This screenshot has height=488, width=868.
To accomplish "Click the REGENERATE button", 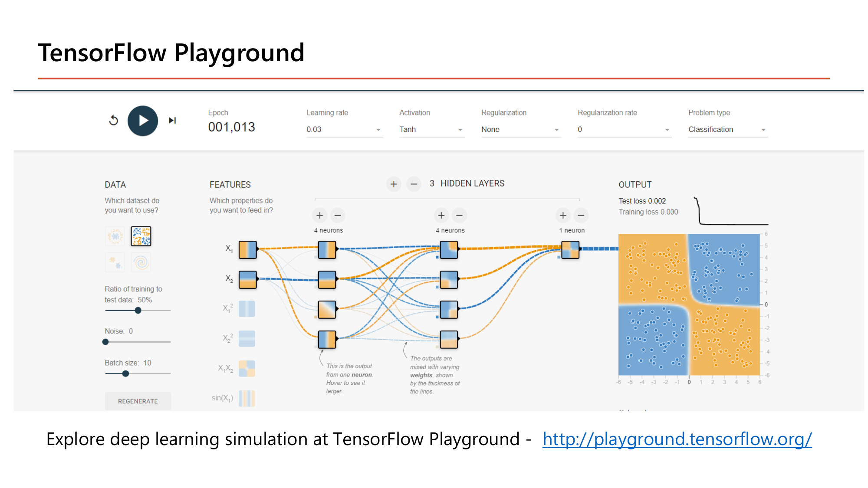I will click(x=138, y=401).
